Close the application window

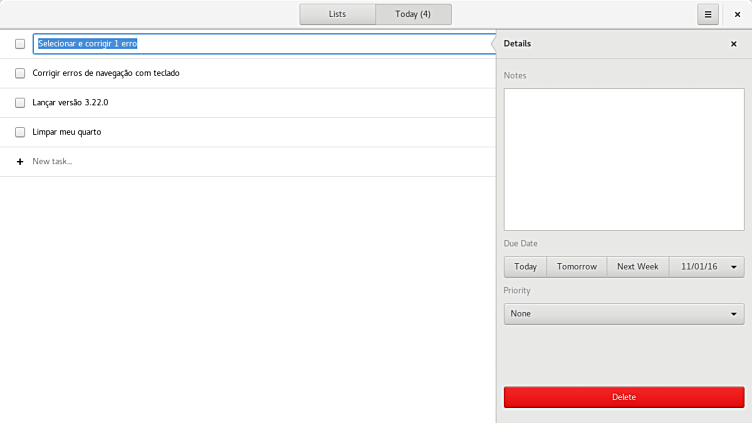(x=738, y=14)
